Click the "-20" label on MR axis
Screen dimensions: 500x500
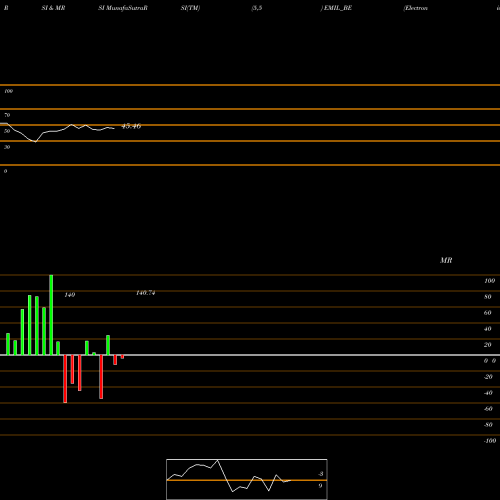(x=488, y=377)
